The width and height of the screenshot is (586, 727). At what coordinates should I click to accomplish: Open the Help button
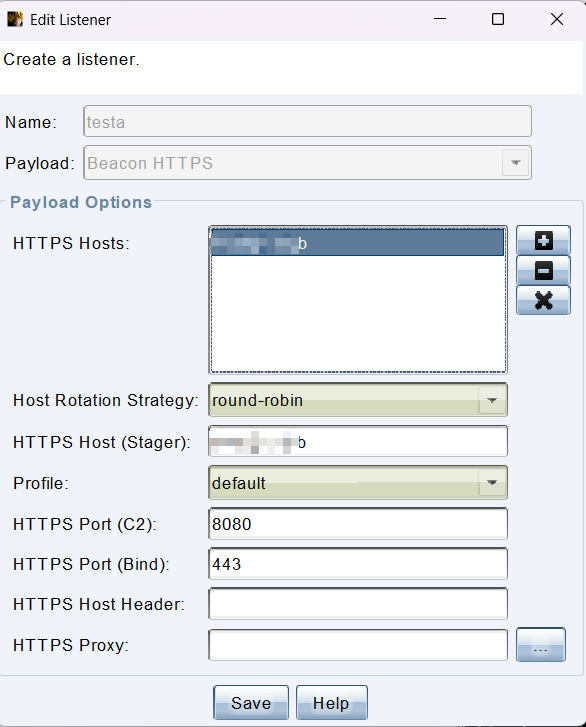pos(331,703)
